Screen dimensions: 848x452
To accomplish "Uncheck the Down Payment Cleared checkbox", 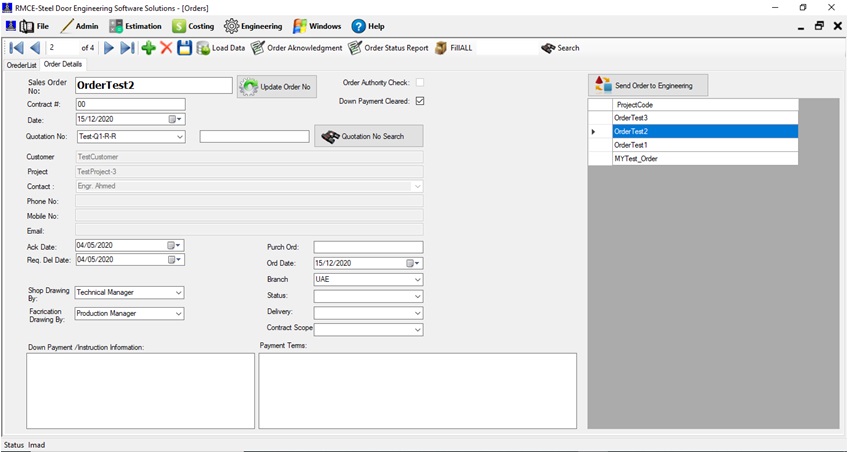I will point(420,101).
